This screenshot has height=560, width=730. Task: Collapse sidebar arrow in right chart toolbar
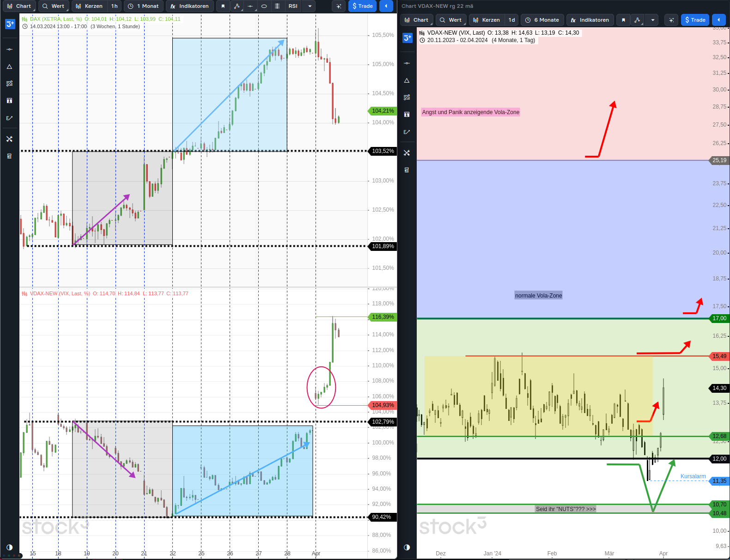(x=718, y=20)
